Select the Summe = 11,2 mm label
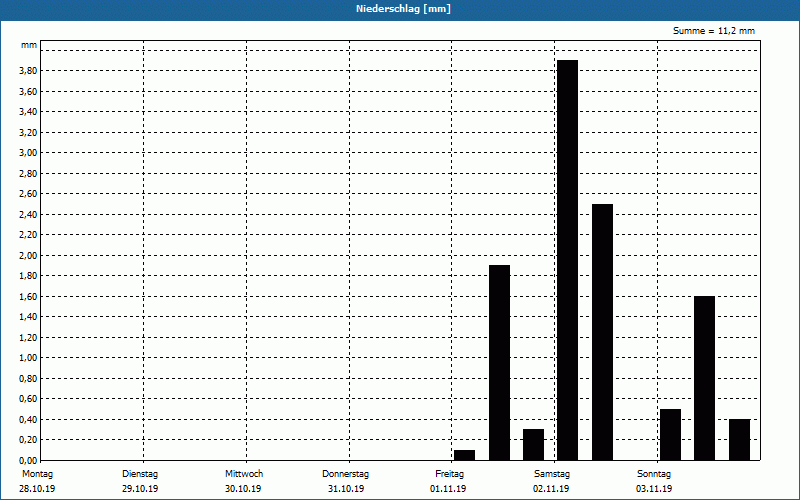Viewport: 800px width, 500px height. pyautogui.click(x=714, y=31)
